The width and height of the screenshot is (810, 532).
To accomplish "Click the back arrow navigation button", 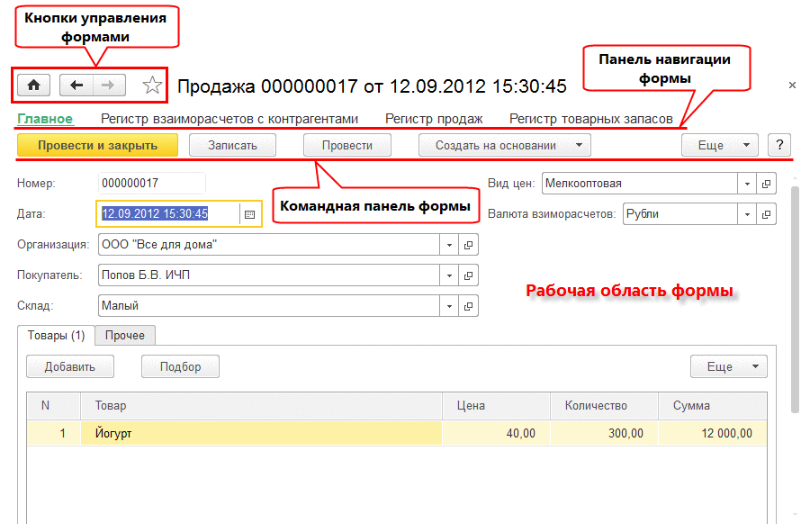I will 76,86.
